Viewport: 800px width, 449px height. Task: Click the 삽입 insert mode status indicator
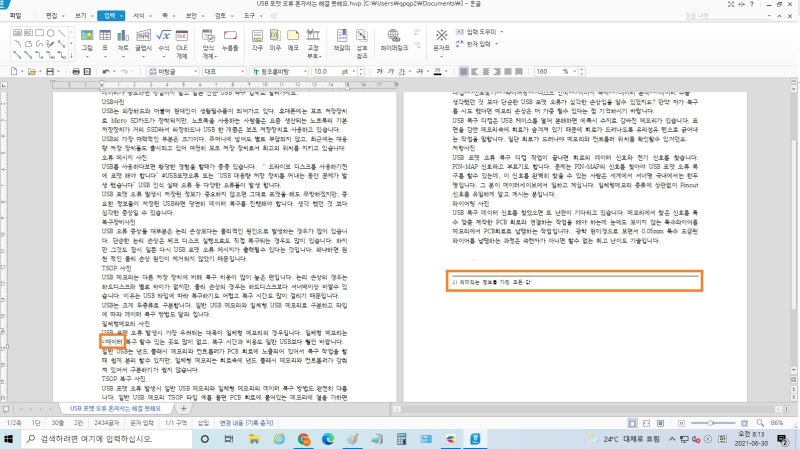click(204, 423)
